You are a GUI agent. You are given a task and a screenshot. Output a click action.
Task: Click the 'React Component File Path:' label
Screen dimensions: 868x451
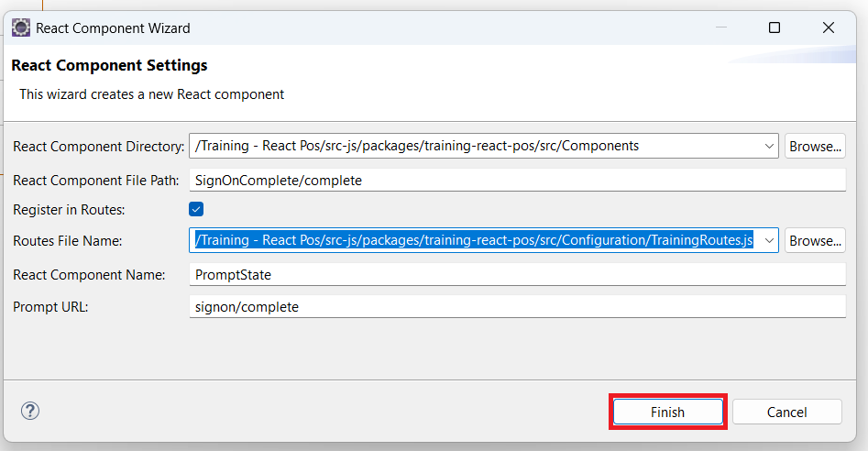click(96, 181)
